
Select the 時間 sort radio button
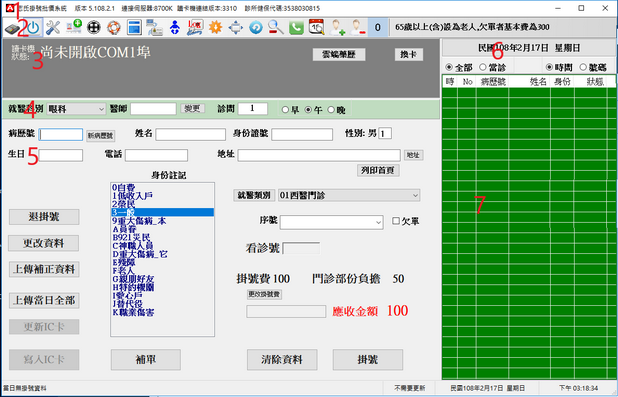[x=549, y=67]
